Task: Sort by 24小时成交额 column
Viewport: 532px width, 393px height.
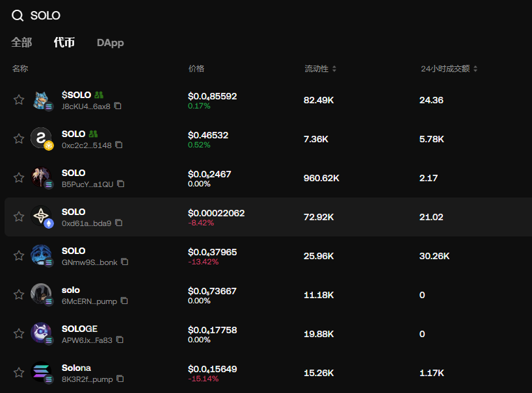Action: (449, 69)
